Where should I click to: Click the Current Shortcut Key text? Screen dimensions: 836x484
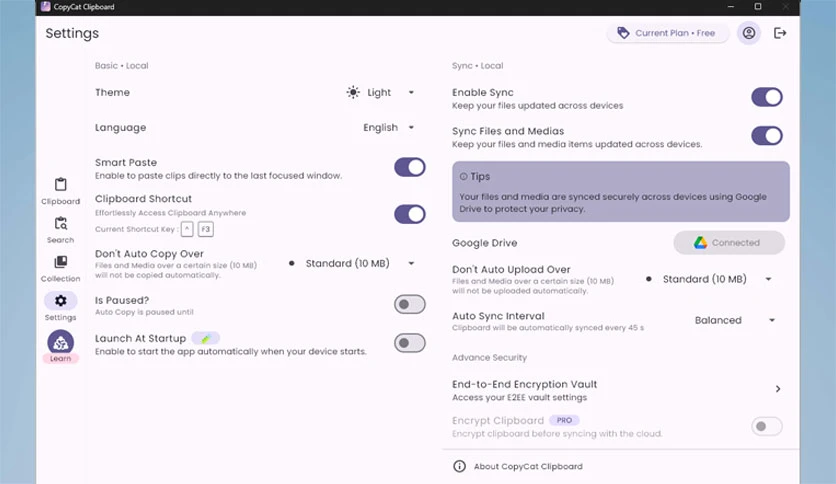click(x=136, y=229)
